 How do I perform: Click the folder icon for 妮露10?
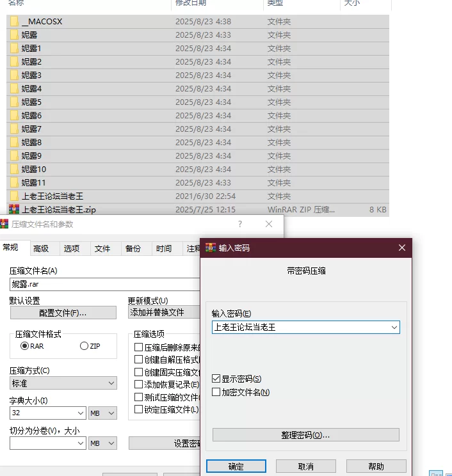[14, 169]
